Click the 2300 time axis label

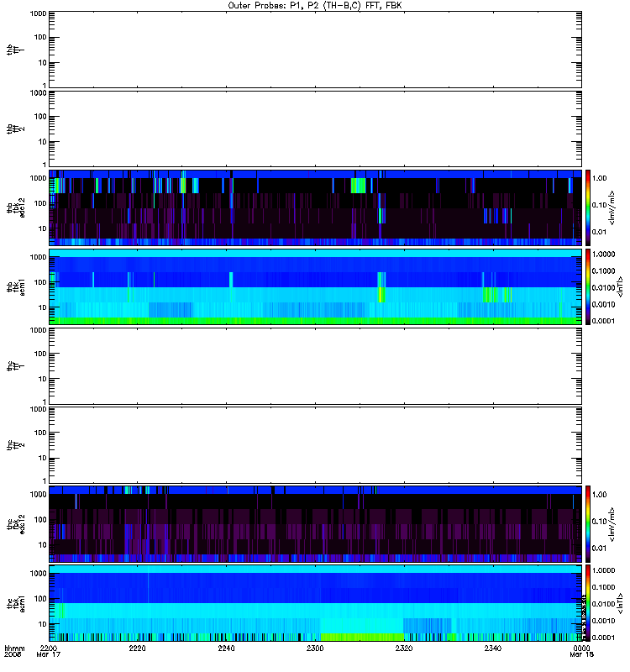click(x=315, y=648)
